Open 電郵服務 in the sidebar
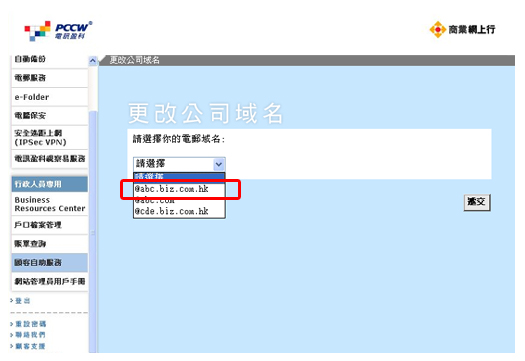This screenshot has height=361, width=525. [50, 78]
